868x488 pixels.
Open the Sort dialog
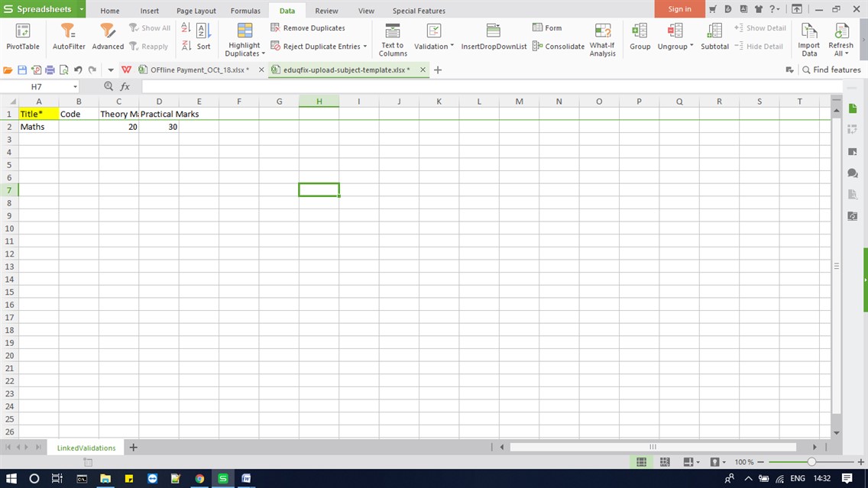pyautogui.click(x=204, y=37)
